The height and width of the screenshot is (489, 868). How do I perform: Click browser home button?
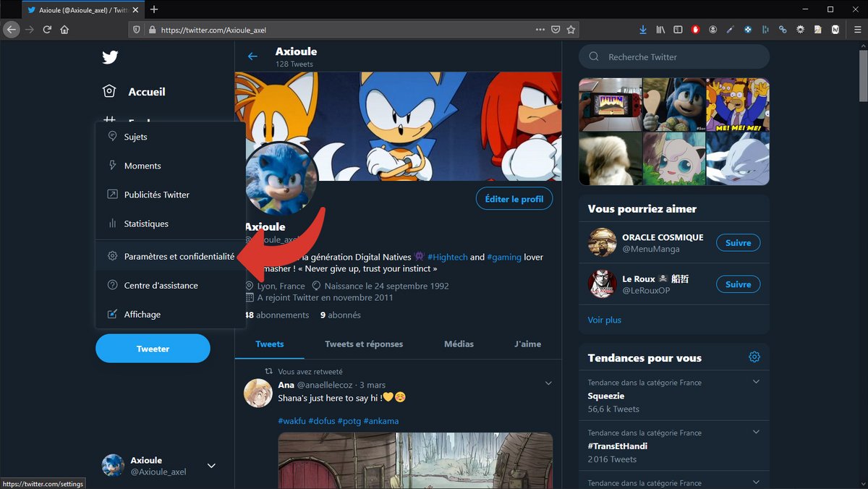coord(64,30)
